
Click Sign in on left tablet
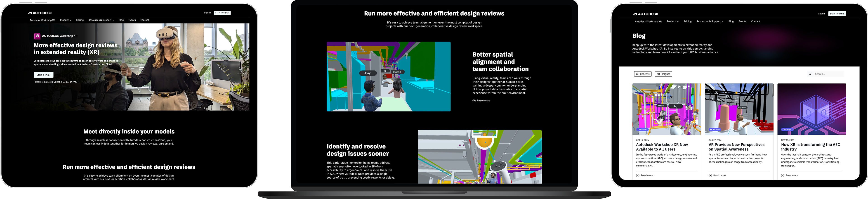tap(208, 13)
